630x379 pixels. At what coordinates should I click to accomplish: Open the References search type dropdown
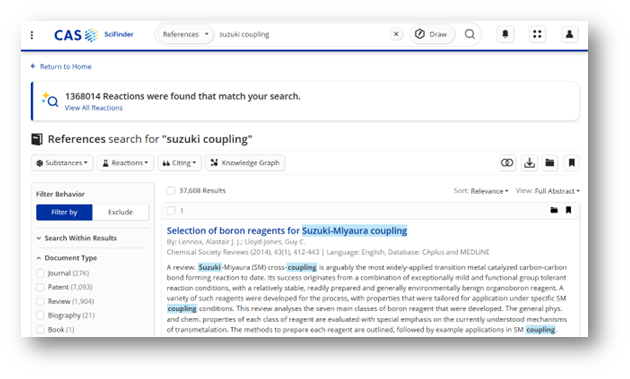pos(185,34)
